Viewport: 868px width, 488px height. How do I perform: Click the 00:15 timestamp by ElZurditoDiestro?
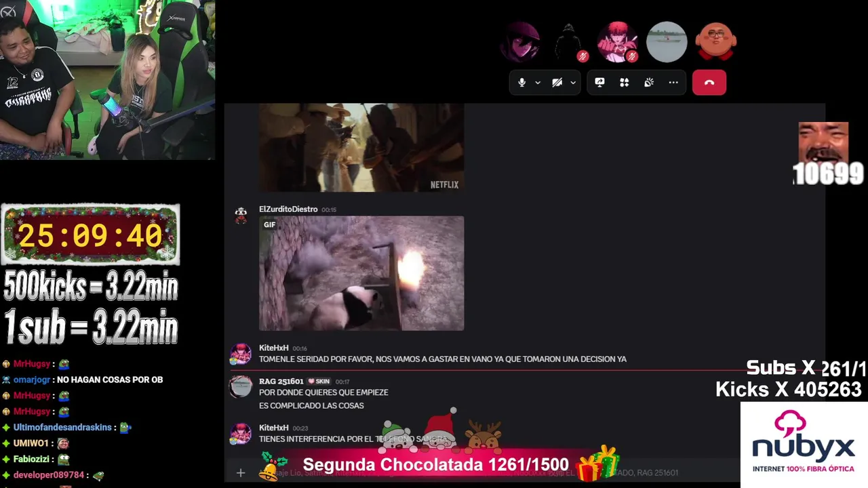329,210
